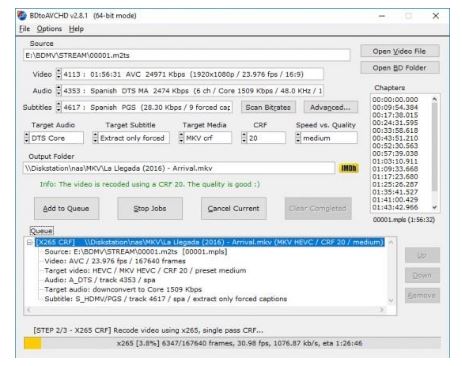This screenshot has height=366, width=462.
Task: Change Target Subtitle spinner arrows
Action: point(96,138)
